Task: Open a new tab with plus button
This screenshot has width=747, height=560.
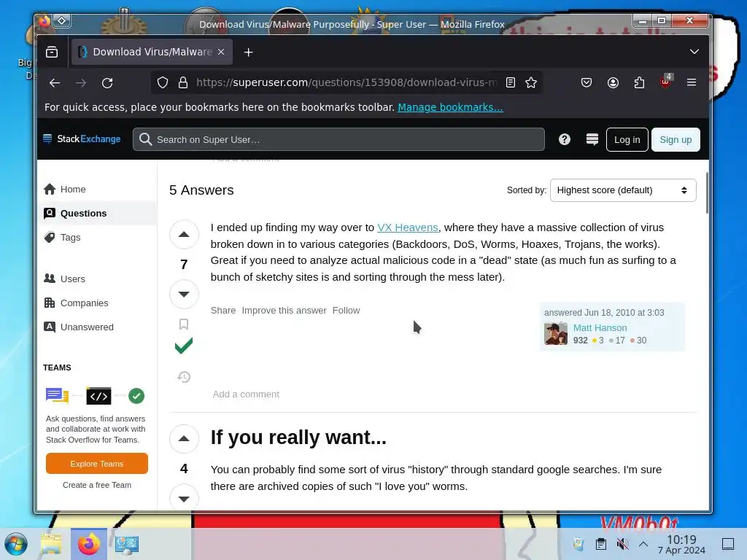Action: 248,52
